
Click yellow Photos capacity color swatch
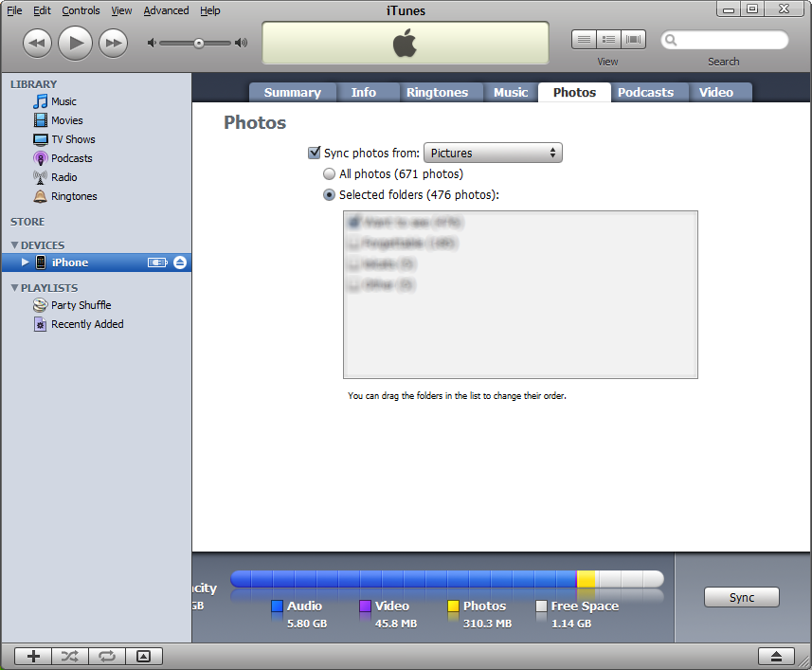tap(453, 606)
